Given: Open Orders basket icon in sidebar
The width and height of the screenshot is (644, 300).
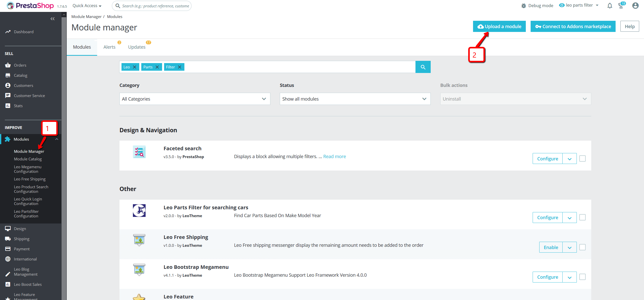Looking at the screenshot, I should coord(8,65).
